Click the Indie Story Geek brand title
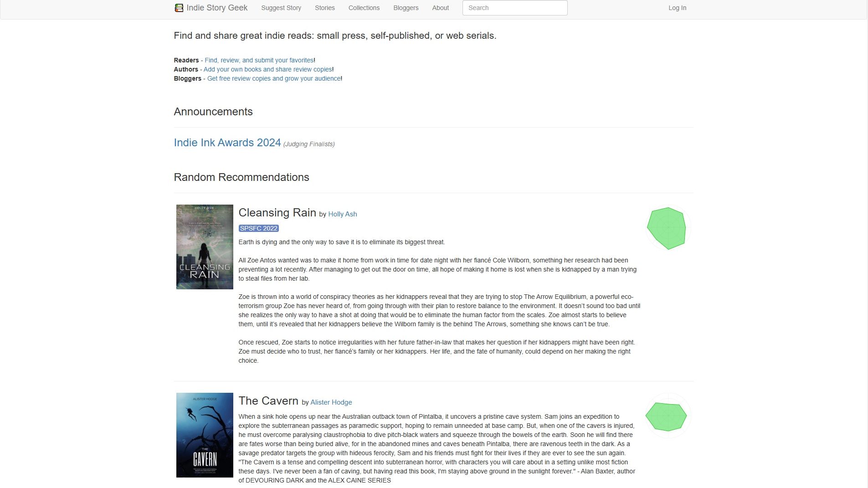The height and width of the screenshot is (488, 868). pyautogui.click(x=217, y=8)
